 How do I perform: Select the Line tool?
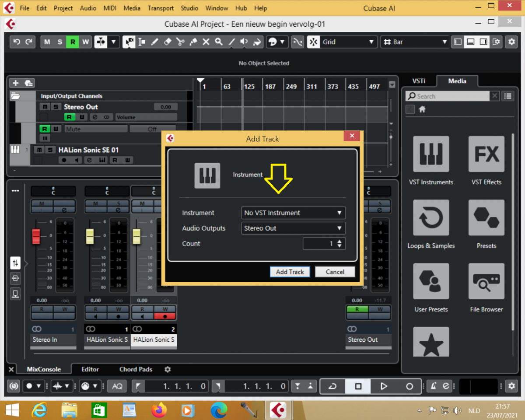(231, 42)
